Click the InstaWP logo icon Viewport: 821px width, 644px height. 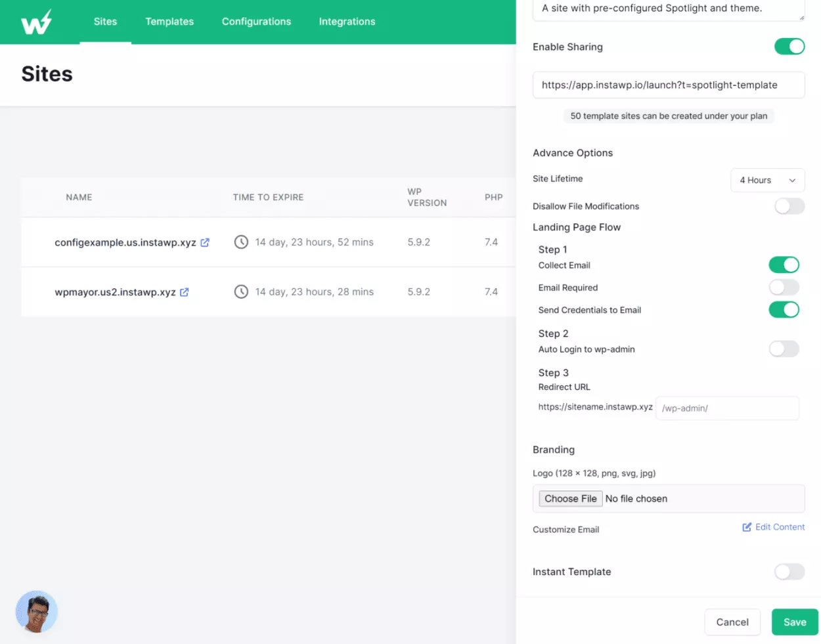tap(36, 22)
